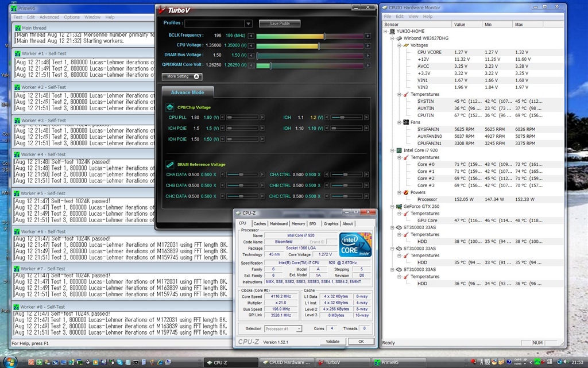Open the Profiles dropdown in TurboV
588x368 pixels.
click(x=248, y=24)
